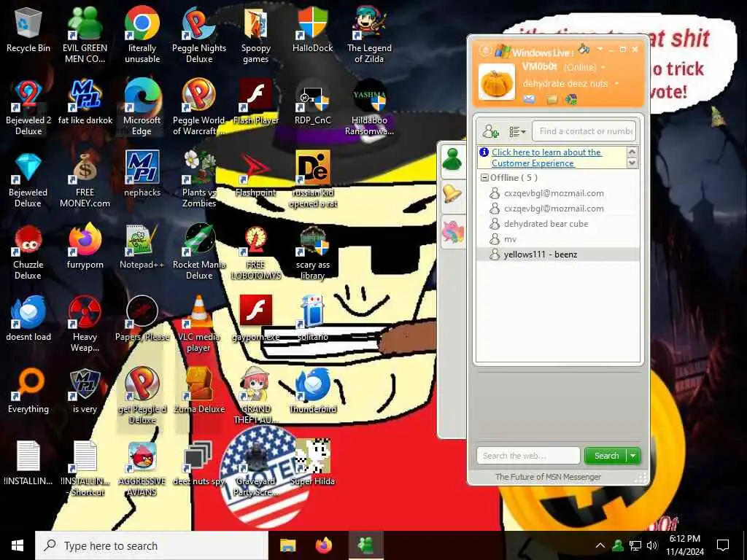Click the round back button in Messenger title bar
This screenshot has width=747, height=560.
click(x=484, y=50)
